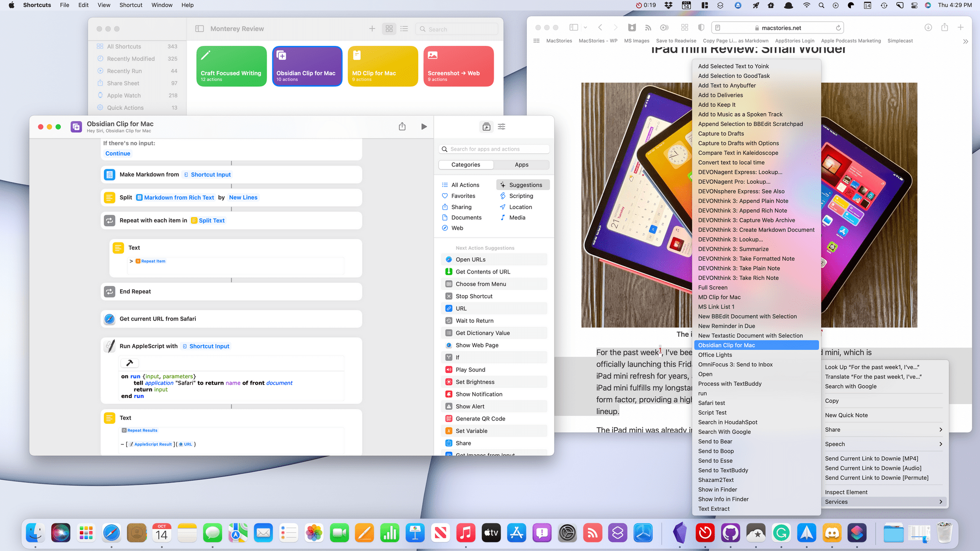Open the Save to Readwise bookmark
The image size is (980, 551).
[x=676, y=41]
